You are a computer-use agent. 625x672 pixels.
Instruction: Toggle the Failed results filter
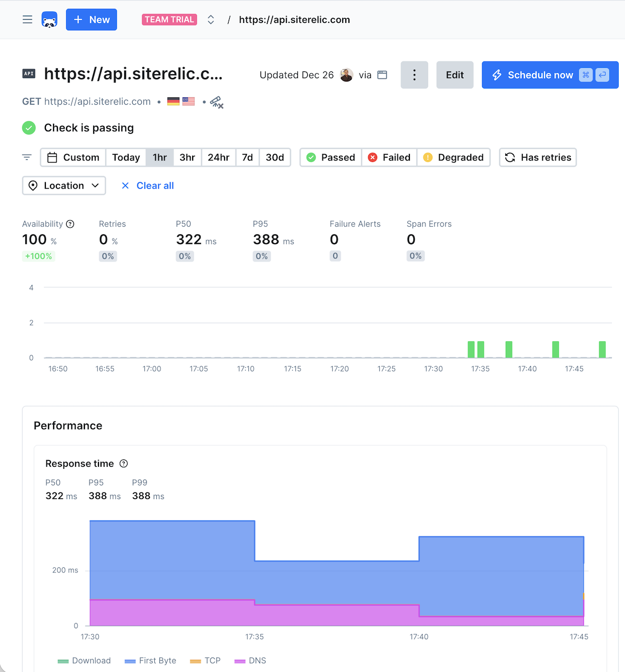[x=389, y=157]
